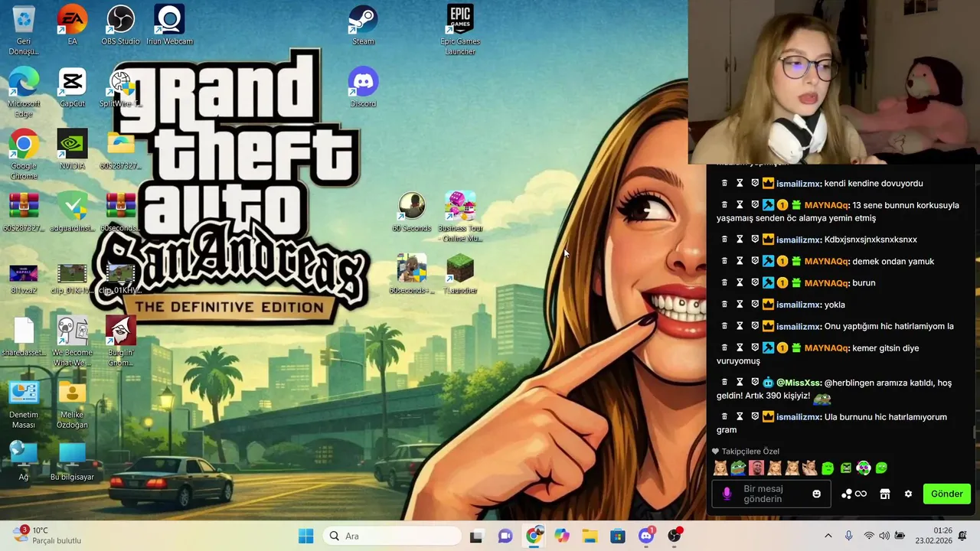Launch the EA app desktop shortcut
Viewport: 980px width, 551px height.
click(72, 24)
